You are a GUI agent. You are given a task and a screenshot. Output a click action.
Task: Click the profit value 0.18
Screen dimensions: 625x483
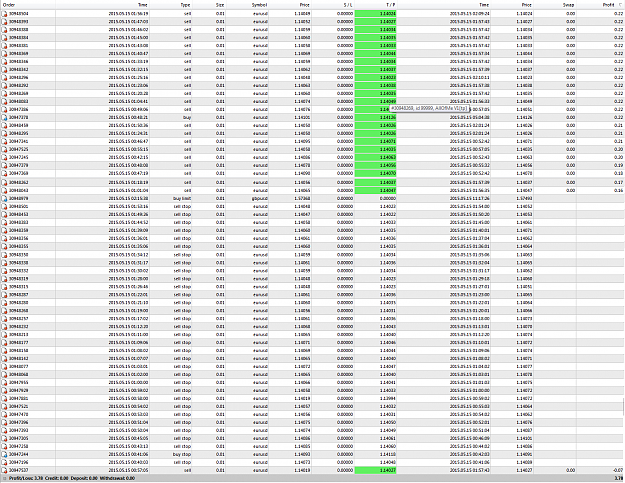click(618, 173)
